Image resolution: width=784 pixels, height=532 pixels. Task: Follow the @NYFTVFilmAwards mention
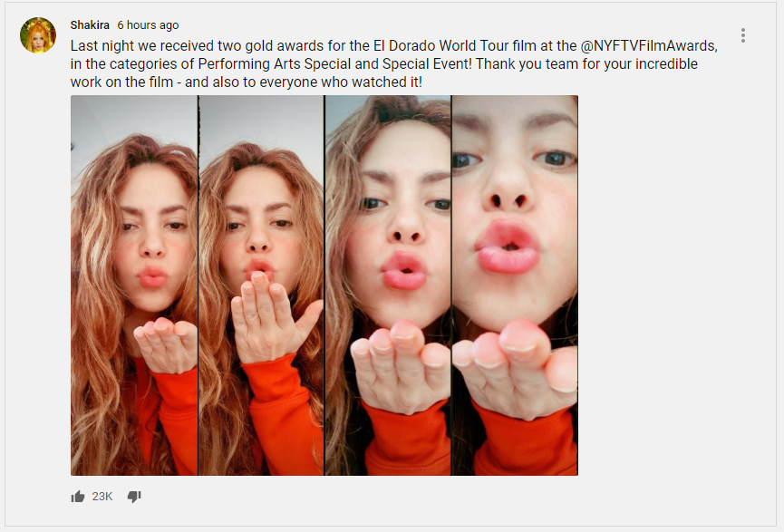point(649,46)
